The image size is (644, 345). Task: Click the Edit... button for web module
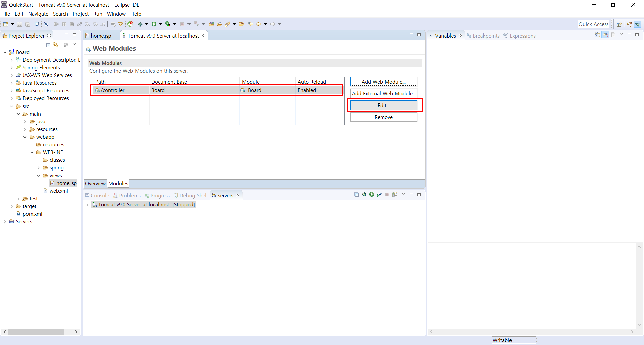384,105
